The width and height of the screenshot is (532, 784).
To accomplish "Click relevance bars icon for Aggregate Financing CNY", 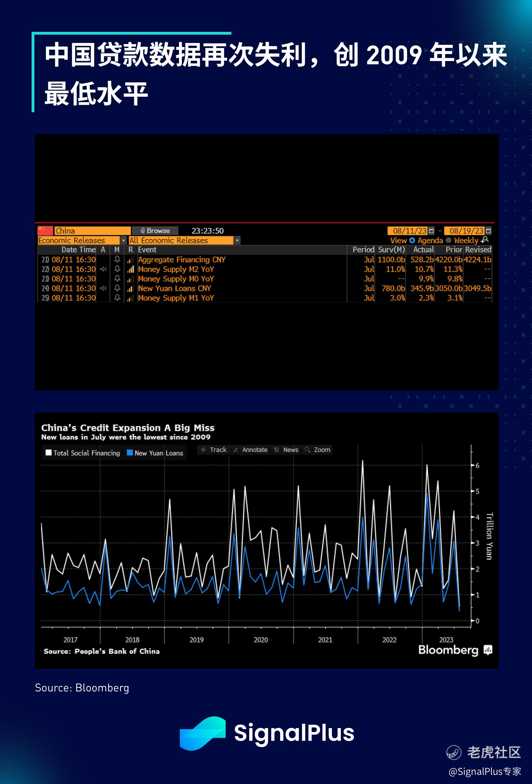I will (130, 260).
